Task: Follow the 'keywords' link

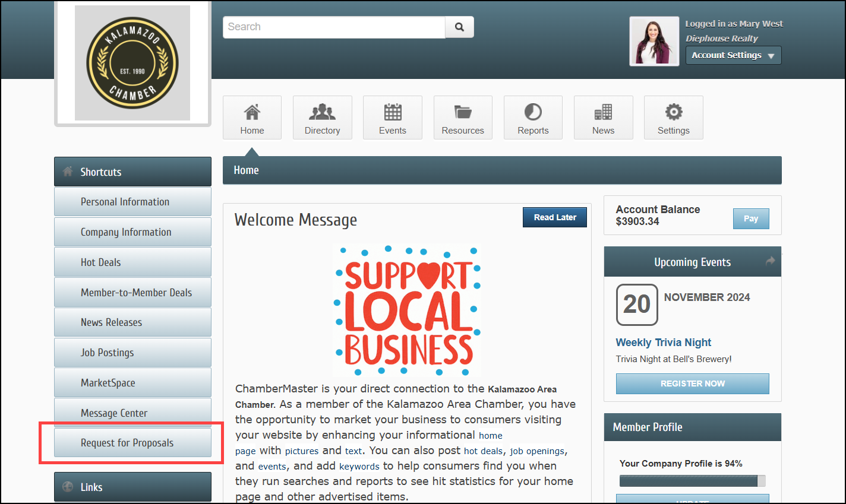Action: (x=359, y=467)
